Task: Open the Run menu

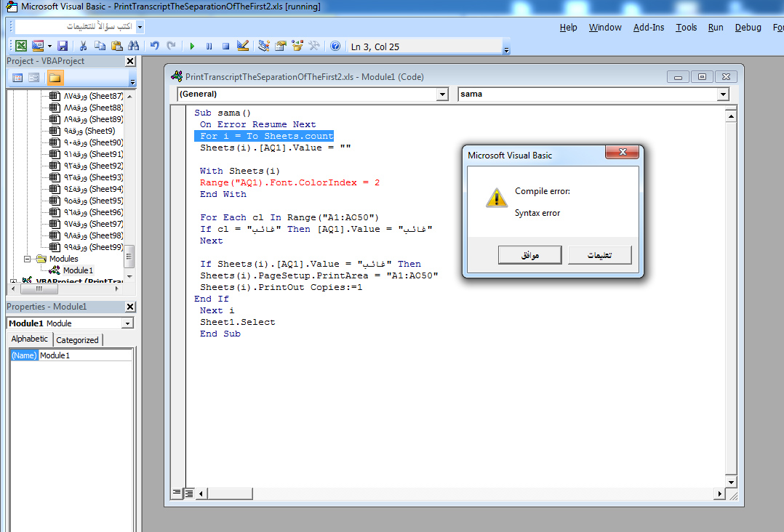Action: 716,28
